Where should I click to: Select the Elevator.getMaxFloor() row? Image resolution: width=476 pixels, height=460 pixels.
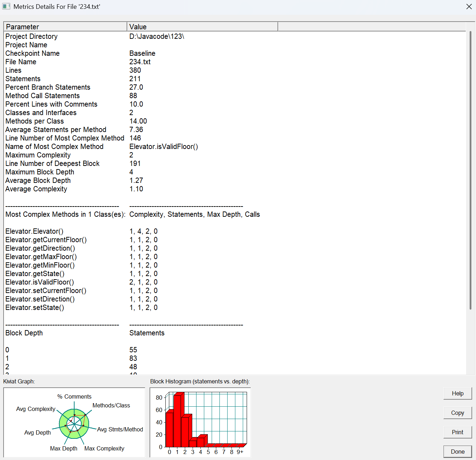coord(41,257)
